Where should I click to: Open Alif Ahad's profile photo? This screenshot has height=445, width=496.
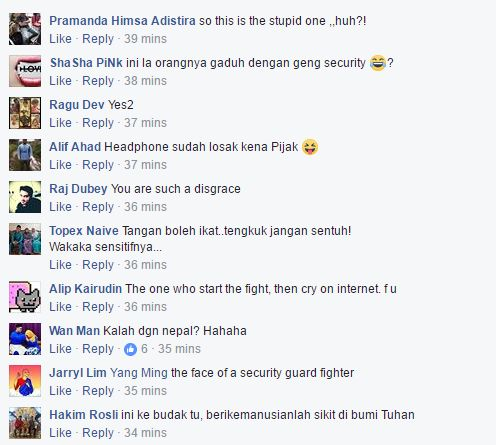(25, 155)
